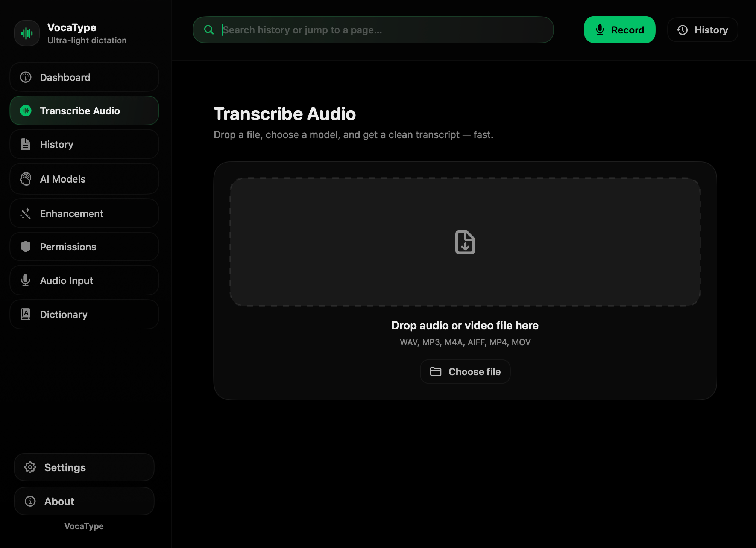Click the VocaType waveform logo icon

point(27,33)
